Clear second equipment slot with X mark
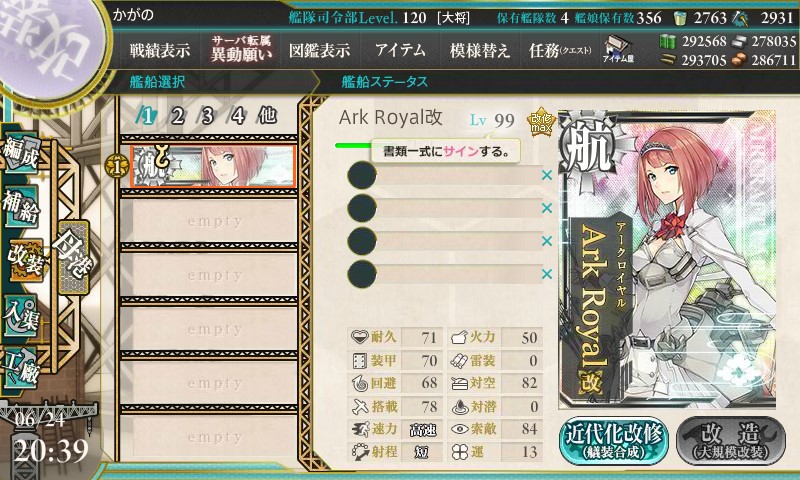 547,208
